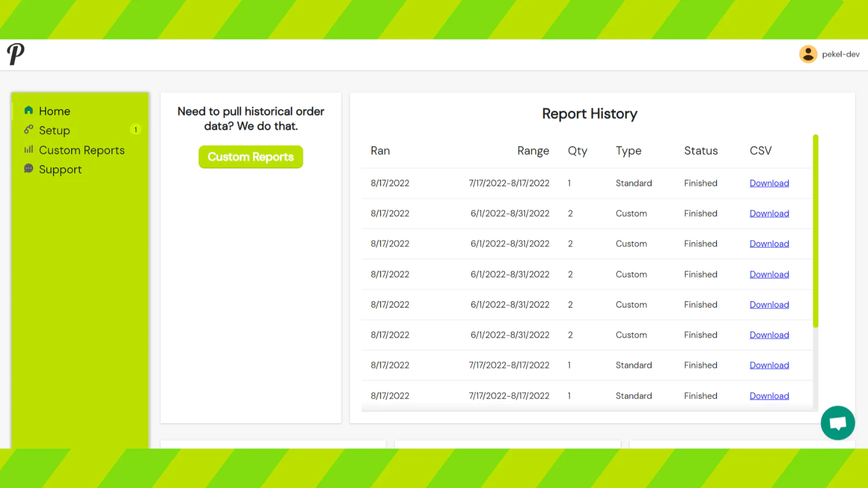Click the Support chat bubble icon
The height and width of the screenshot is (488, 868).
(29, 169)
